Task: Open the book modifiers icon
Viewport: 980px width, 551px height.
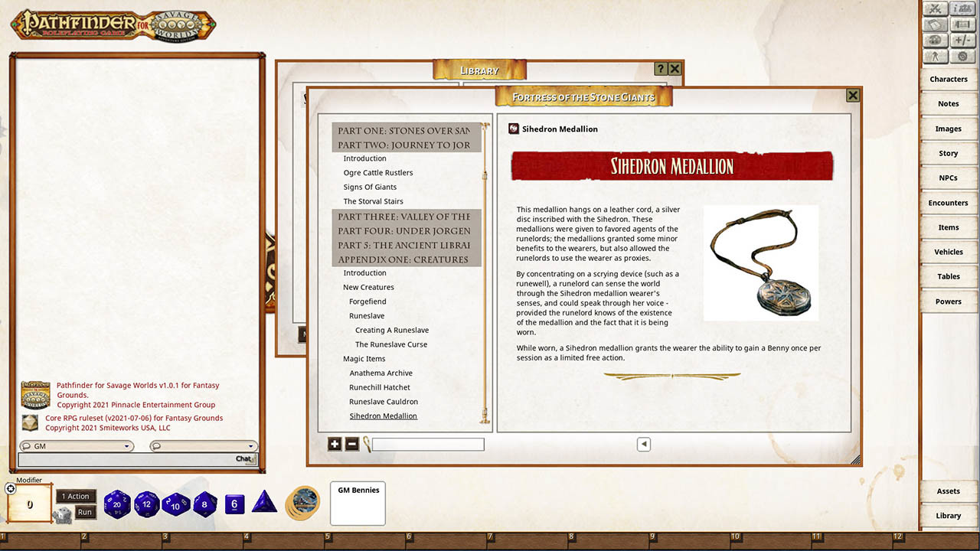Action: (x=936, y=24)
